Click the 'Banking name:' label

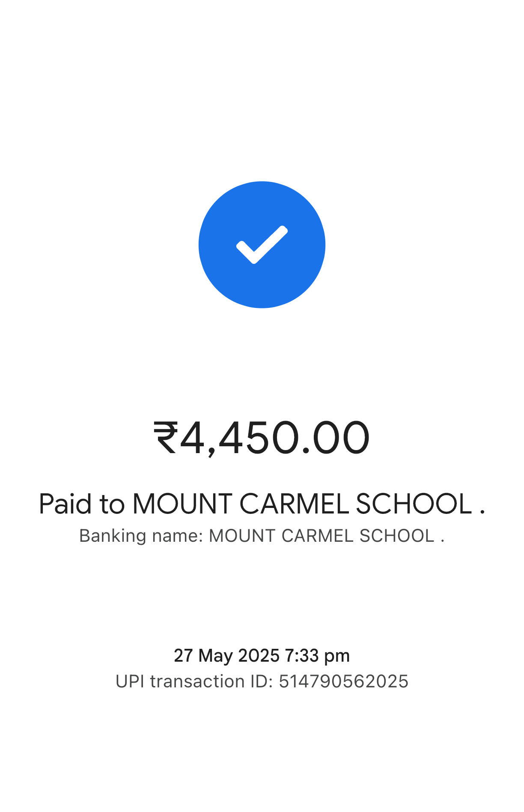(141, 536)
